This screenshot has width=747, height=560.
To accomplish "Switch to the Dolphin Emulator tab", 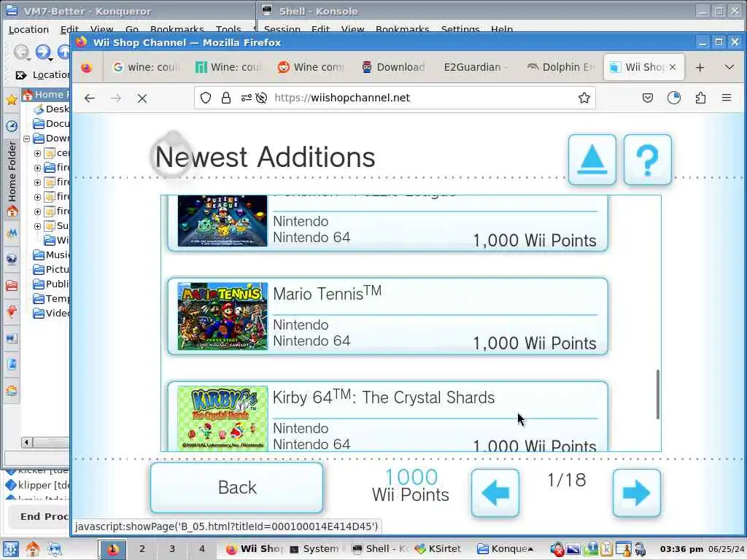I will (560, 67).
